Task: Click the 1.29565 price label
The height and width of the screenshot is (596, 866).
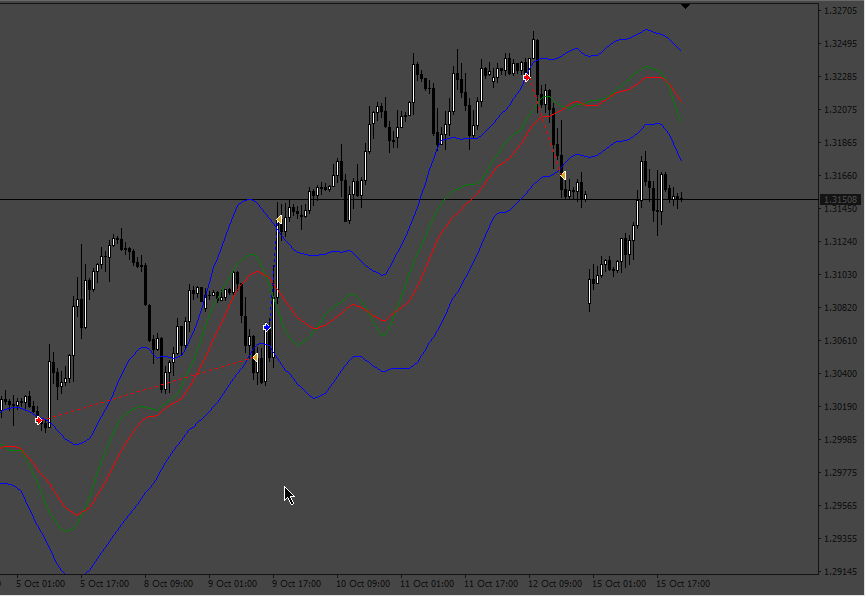Action: (x=840, y=505)
